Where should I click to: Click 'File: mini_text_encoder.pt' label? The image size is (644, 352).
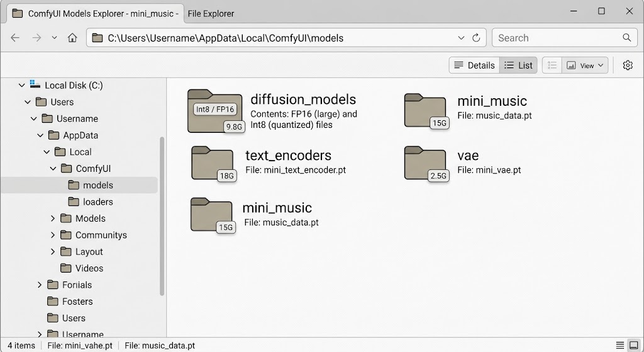click(x=296, y=170)
